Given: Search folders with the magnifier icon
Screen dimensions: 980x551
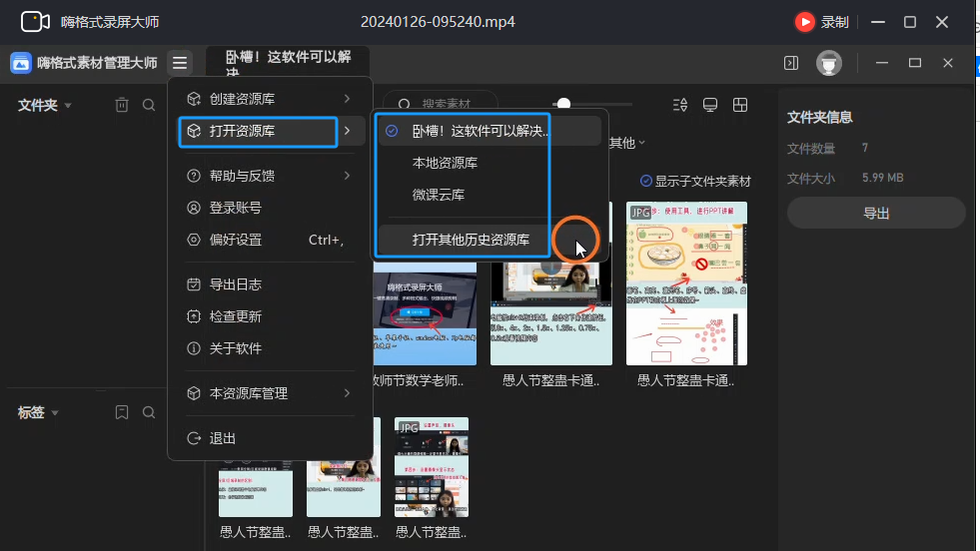Looking at the screenshot, I should [x=149, y=105].
